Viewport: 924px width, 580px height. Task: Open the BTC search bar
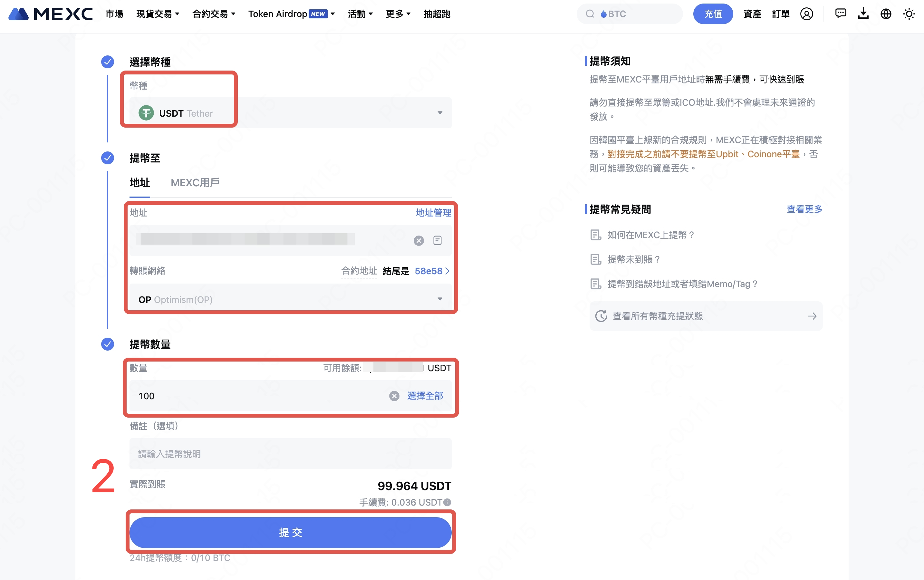(x=629, y=14)
